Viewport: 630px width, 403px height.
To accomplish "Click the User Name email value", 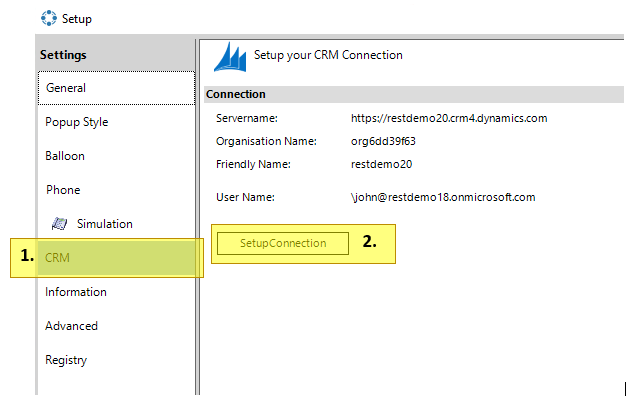I will coord(443,197).
